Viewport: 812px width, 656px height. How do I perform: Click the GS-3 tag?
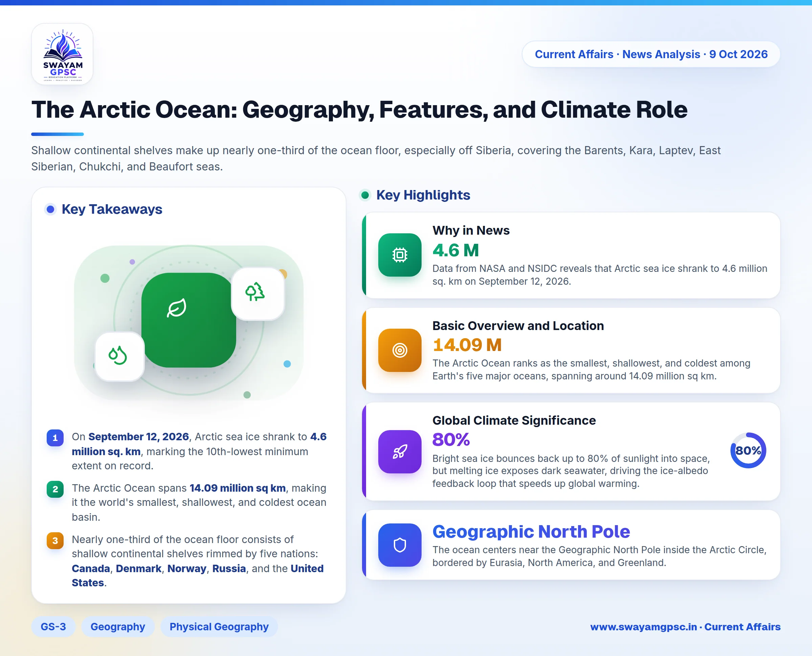(x=53, y=627)
